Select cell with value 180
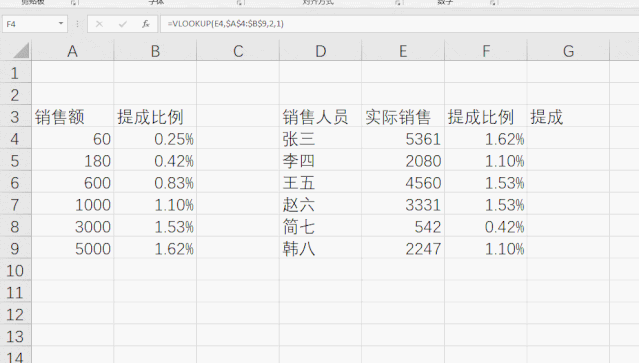639x363 pixels. (x=73, y=161)
